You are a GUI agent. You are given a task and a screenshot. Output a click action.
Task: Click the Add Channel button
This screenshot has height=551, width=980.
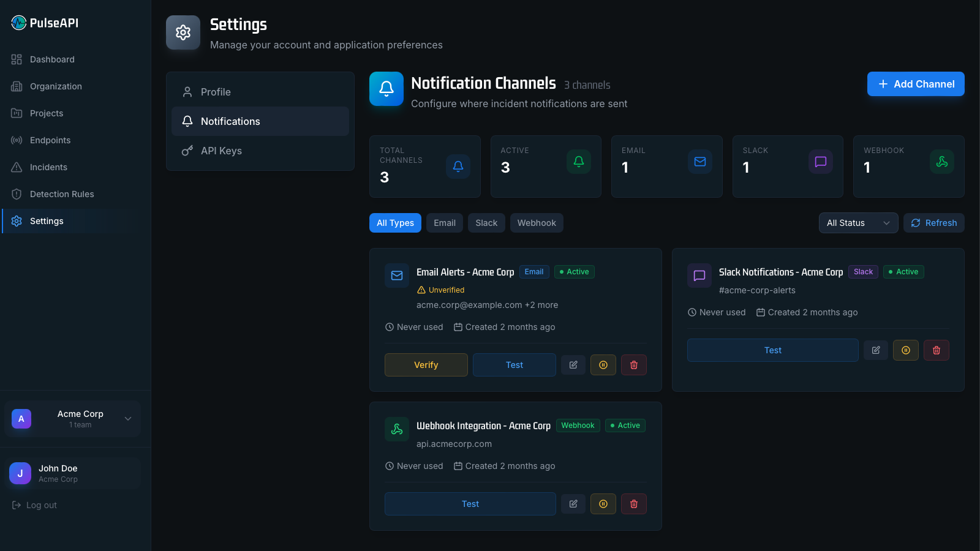pos(915,84)
